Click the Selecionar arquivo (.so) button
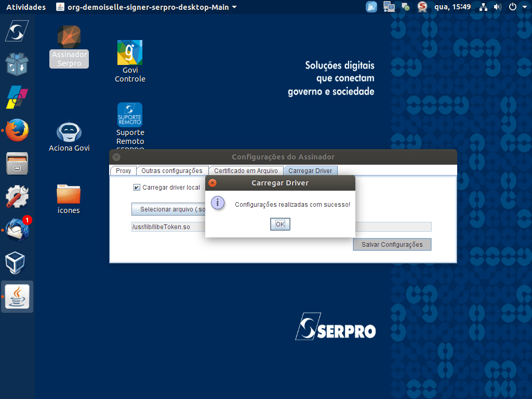The height and width of the screenshot is (399, 532). click(x=169, y=209)
